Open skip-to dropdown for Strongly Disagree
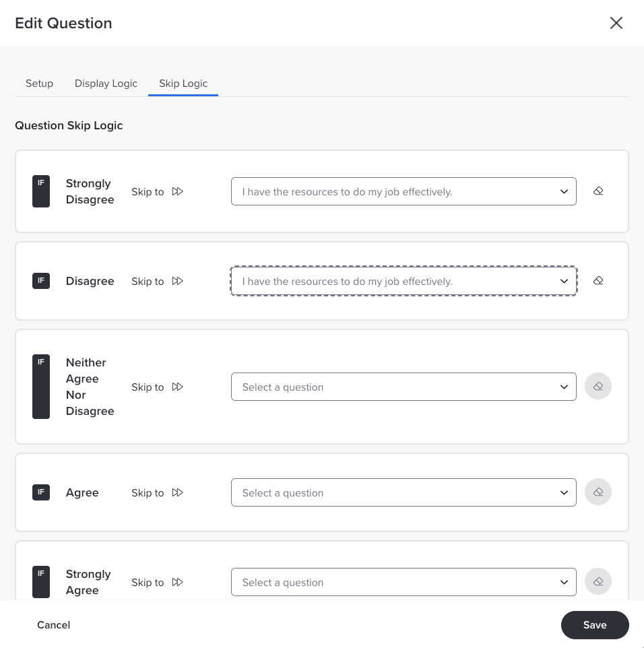The image size is (644, 648). [404, 191]
